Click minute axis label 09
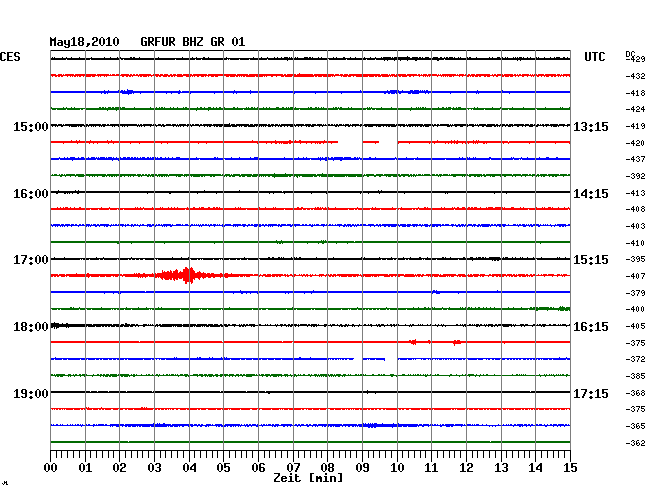Viewport: 650px width, 494px height. click(362, 467)
